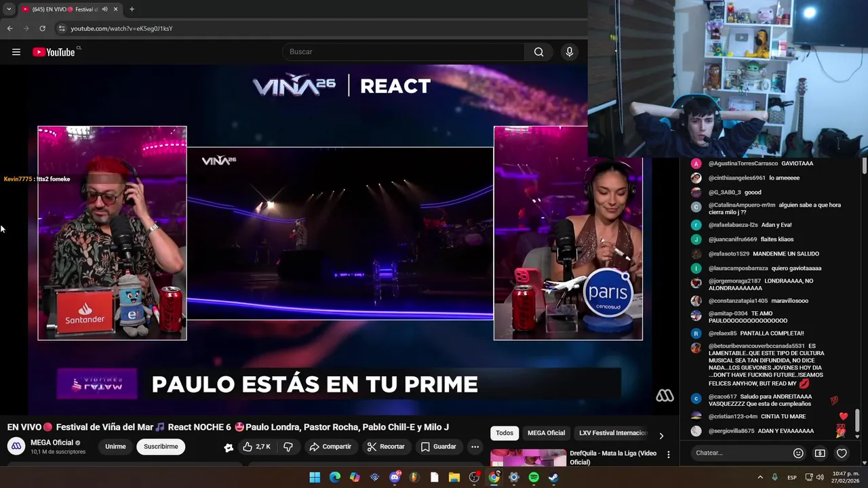
Task: Send a heart reaction in chat
Action: pos(842,453)
